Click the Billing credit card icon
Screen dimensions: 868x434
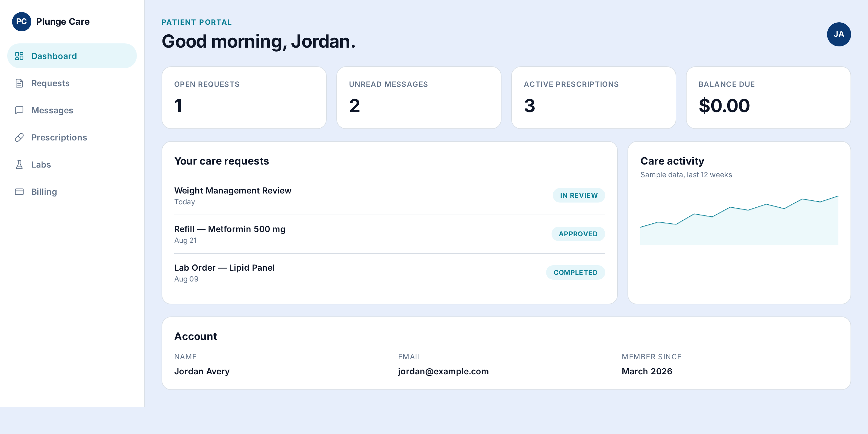pos(19,192)
